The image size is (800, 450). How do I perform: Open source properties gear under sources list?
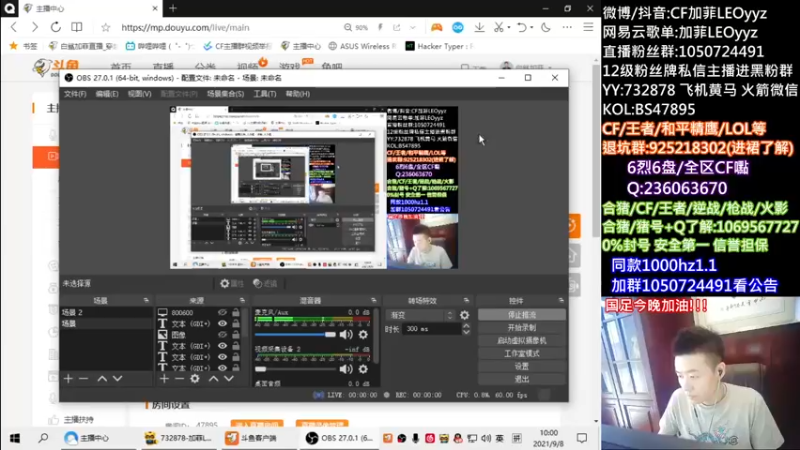click(x=195, y=379)
